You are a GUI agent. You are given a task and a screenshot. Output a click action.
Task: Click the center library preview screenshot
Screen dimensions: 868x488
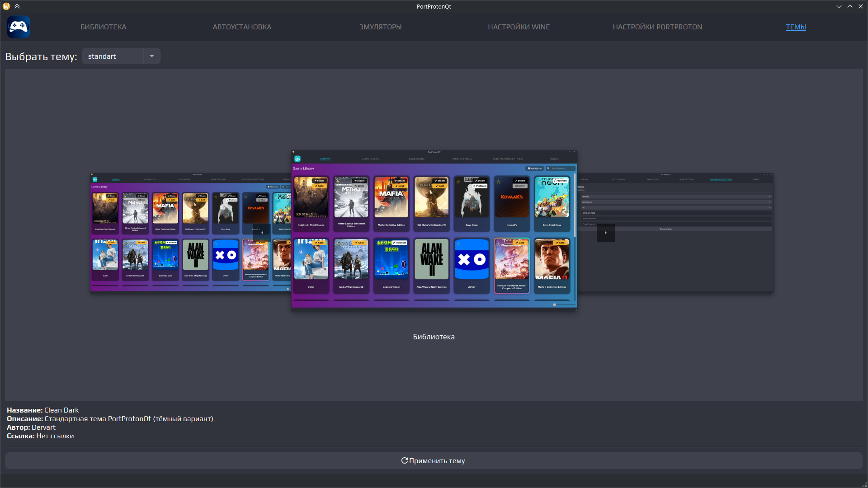(434, 230)
